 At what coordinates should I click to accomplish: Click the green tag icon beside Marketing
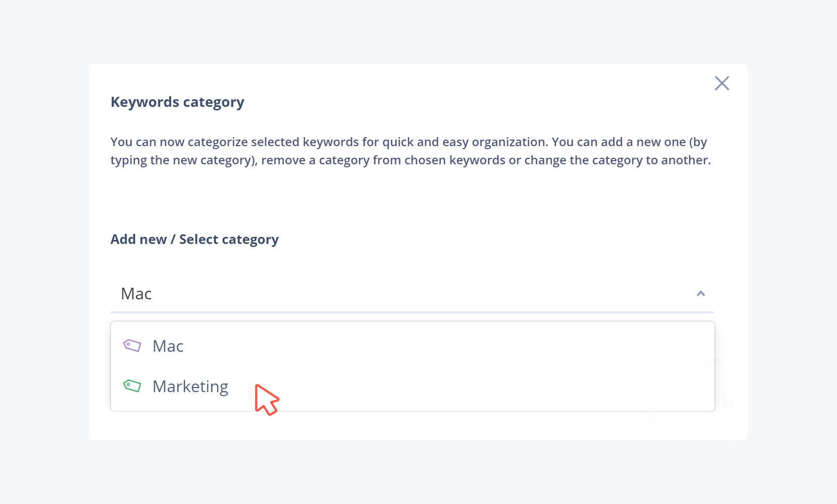[132, 386]
